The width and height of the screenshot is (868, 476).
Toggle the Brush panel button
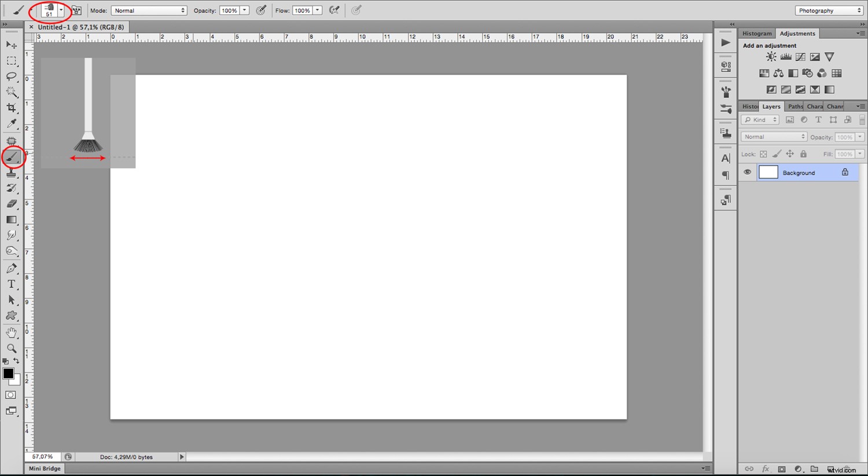tap(76, 10)
